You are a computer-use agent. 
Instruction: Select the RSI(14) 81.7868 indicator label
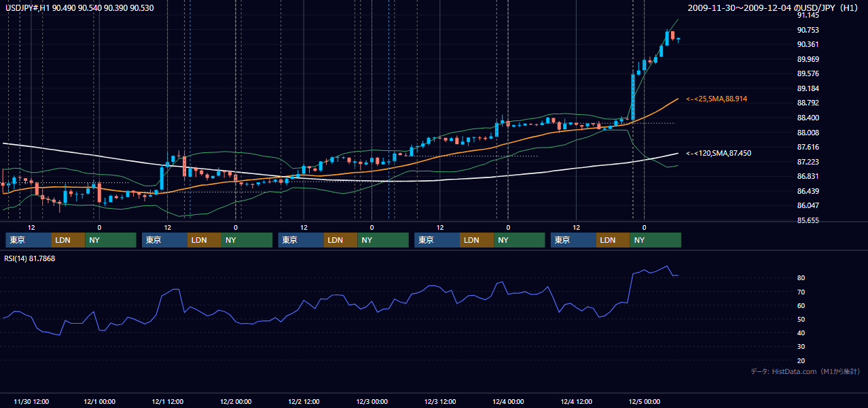coord(30,258)
